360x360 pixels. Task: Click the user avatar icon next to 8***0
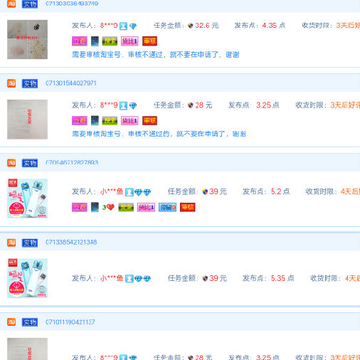pos(123,26)
